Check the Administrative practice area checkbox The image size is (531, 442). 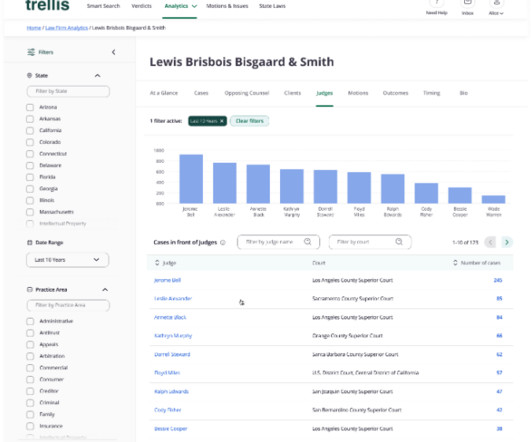30,321
